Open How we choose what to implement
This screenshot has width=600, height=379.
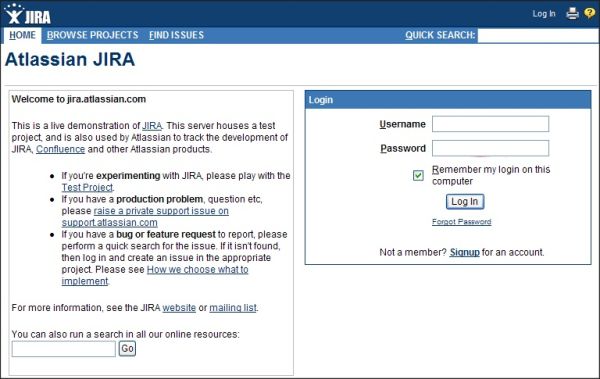[x=155, y=275]
